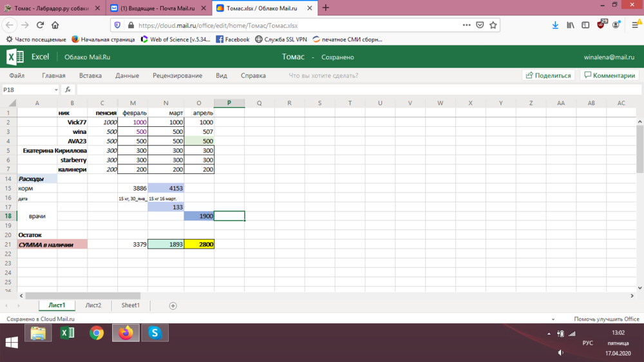Click the 'Что вы хотите сделать?' search field
This screenshot has height=362, width=644.
click(323, 75)
